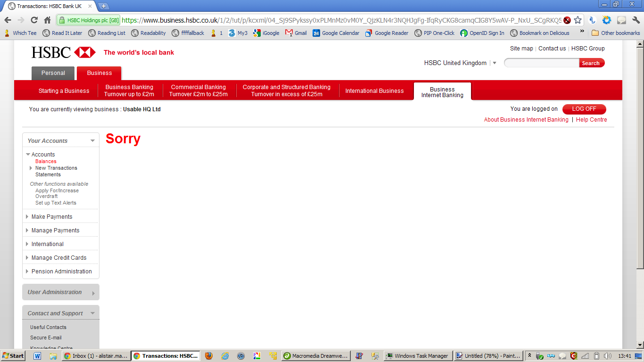
Task: Switch to Windows Task Manager in taskbar
Action: [x=418, y=356]
